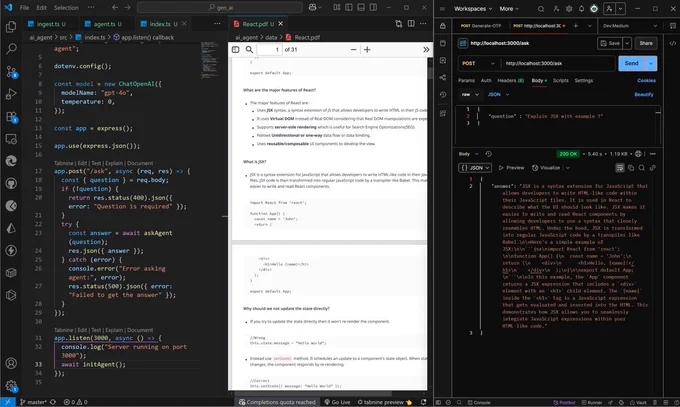Send the Postman request
This screenshot has height=407, width=680.
click(x=631, y=63)
